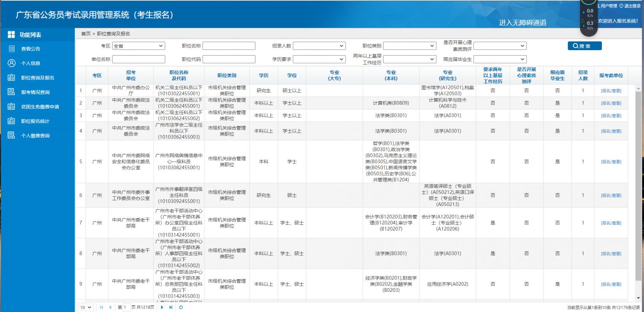Click the 职位查询及报名 sidebar icon

11,77
